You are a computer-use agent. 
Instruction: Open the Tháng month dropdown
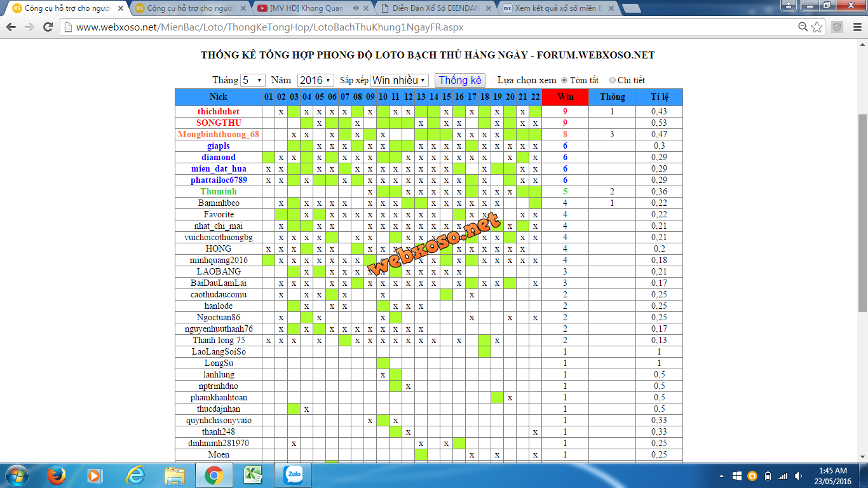tap(252, 80)
